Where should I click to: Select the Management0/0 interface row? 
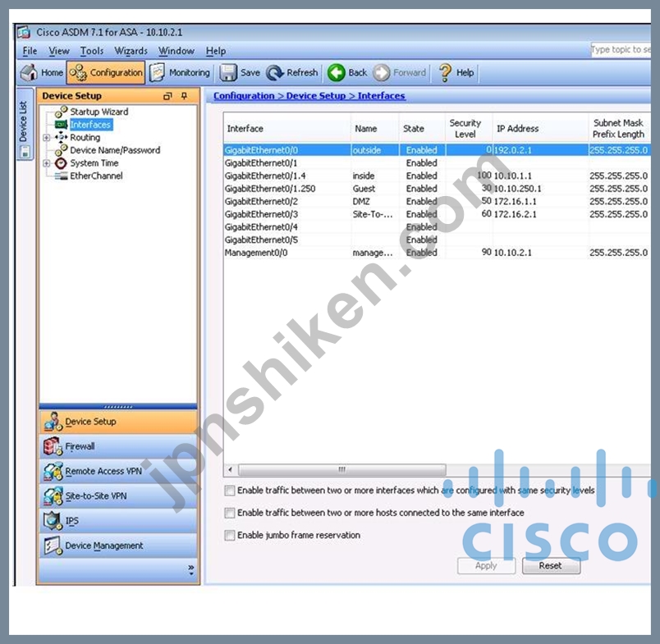pos(437,253)
